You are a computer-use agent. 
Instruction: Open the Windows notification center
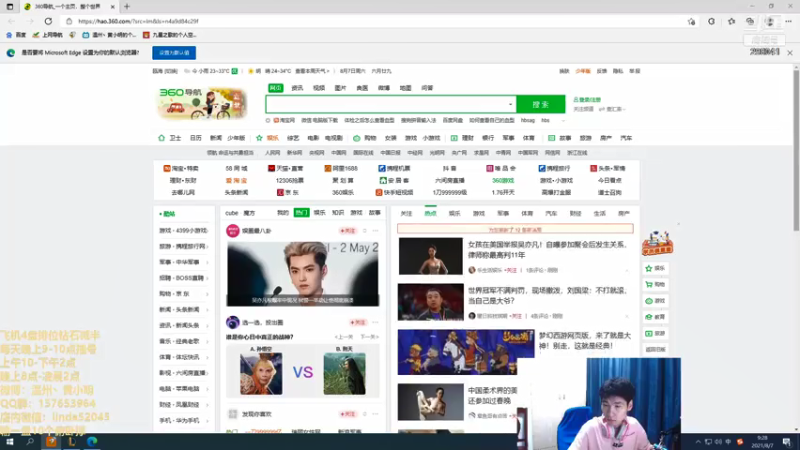[x=787, y=441]
